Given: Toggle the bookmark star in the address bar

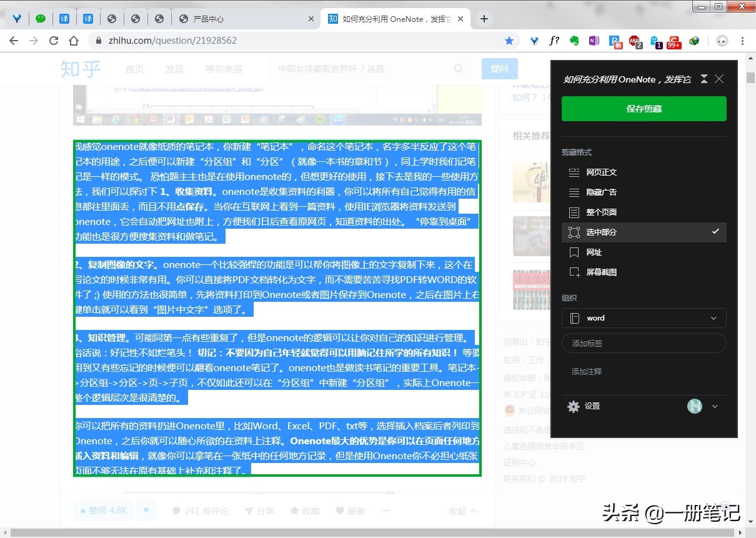Looking at the screenshot, I should (509, 40).
